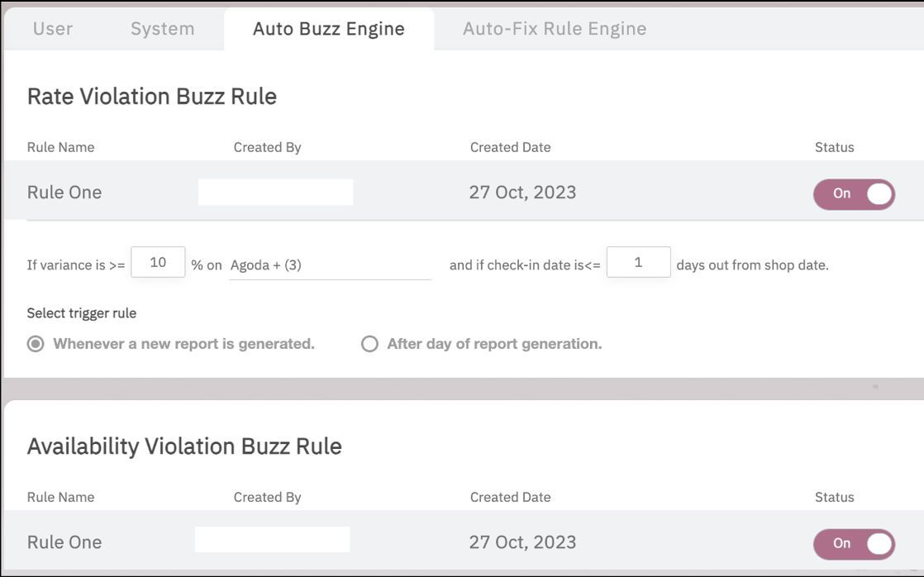Viewport: 924px width, 577px height.
Task: Click the Rate Violation rule's 27 Oct, 2023 date
Action: pos(522,193)
